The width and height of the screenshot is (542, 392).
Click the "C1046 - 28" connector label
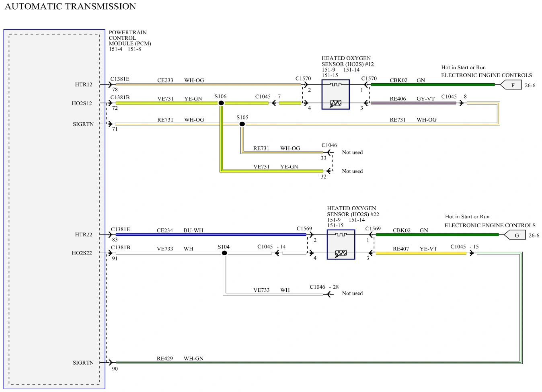tap(324, 287)
